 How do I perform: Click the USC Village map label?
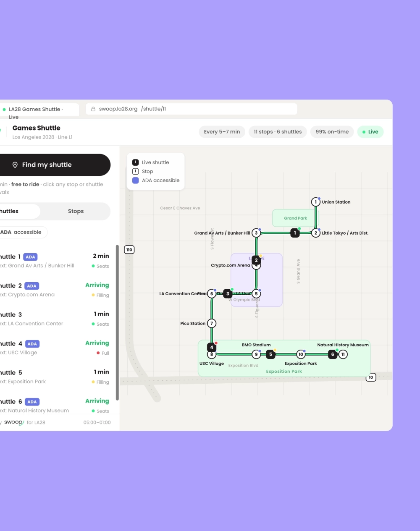[212, 364]
